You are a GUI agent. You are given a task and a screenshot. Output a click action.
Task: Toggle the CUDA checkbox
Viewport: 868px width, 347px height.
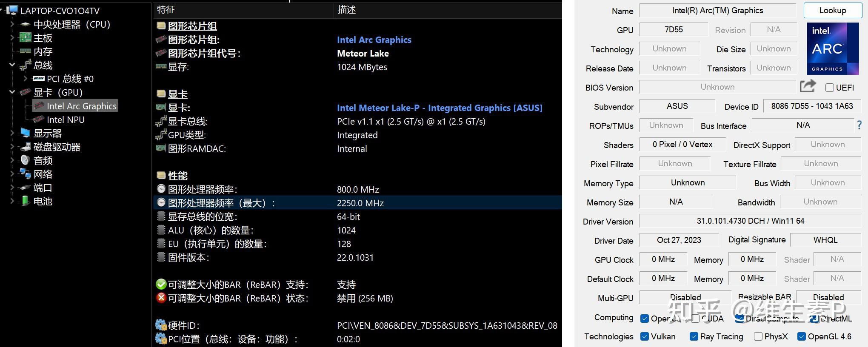695,319
